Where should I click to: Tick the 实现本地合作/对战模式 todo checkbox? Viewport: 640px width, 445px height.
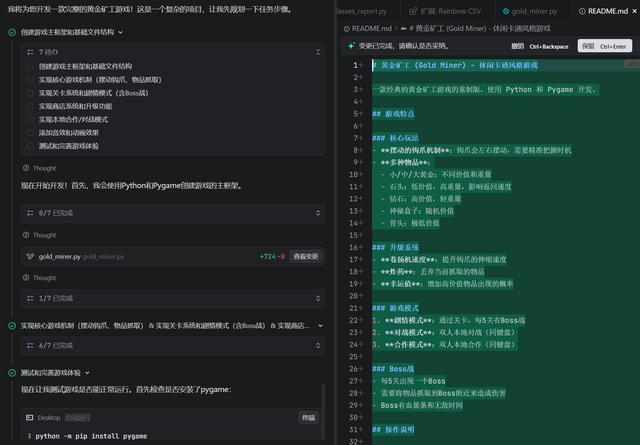[31, 119]
